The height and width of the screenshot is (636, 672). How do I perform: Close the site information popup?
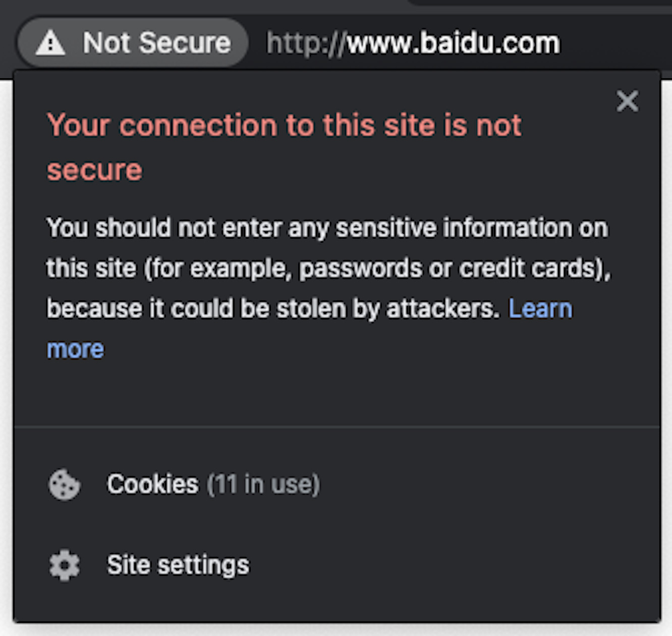[627, 101]
